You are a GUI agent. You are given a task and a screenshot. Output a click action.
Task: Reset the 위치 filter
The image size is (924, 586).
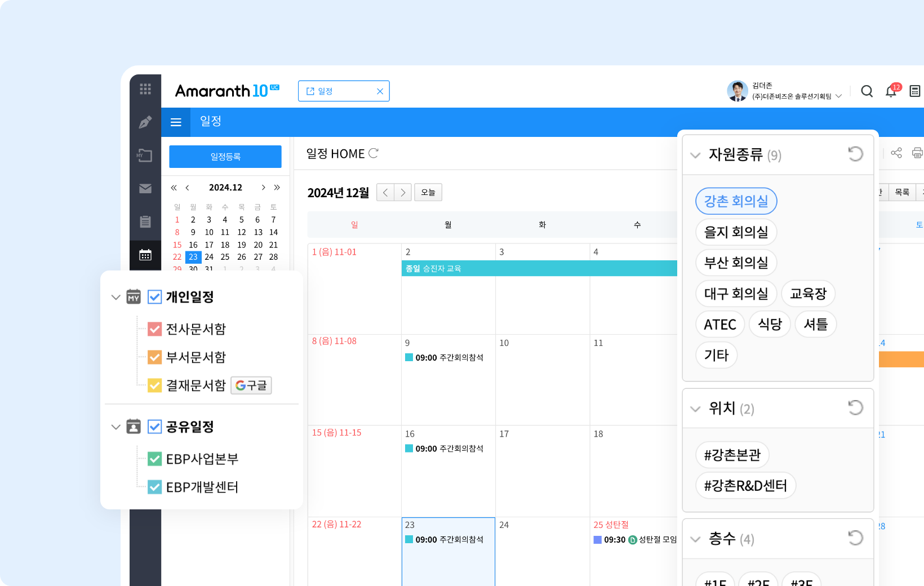(855, 407)
